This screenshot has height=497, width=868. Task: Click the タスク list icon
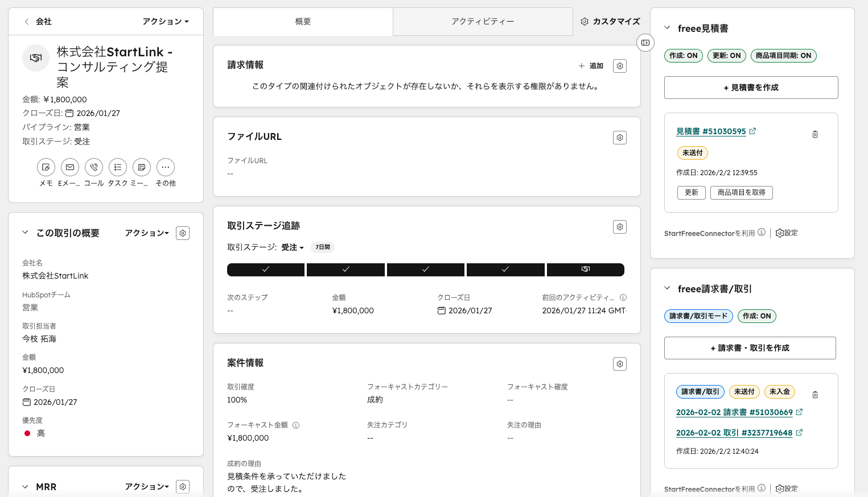pyautogui.click(x=118, y=167)
